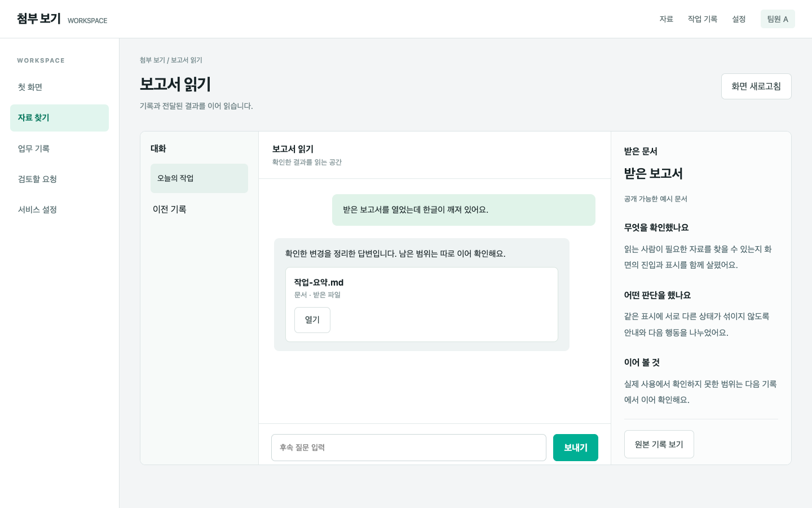Click the 작업-요약.md file name

[x=319, y=282]
